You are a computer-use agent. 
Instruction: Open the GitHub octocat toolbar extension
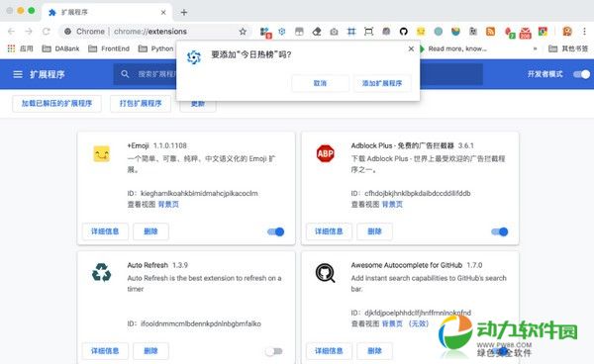pyautogui.click(x=404, y=32)
